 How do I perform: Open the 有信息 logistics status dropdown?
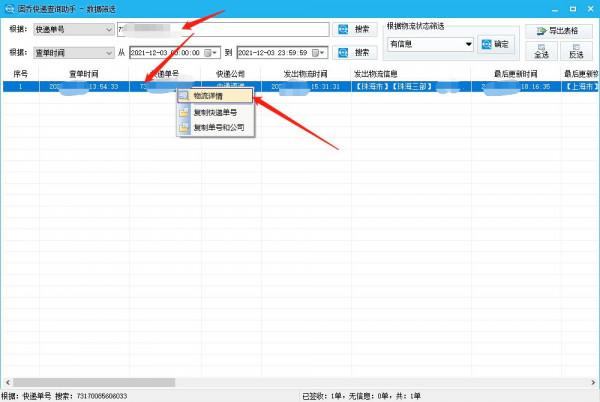pyautogui.click(x=430, y=44)
